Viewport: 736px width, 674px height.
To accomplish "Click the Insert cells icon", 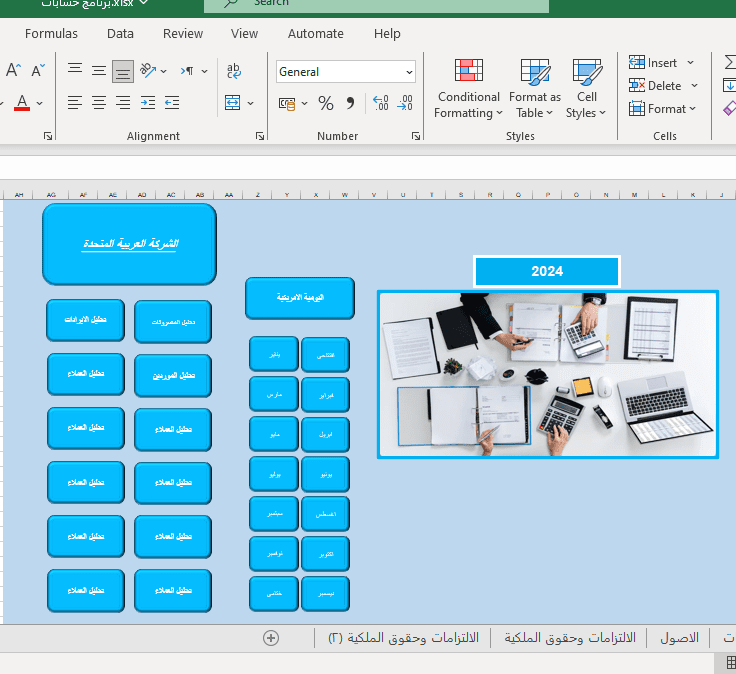I will click(x=637, y=62).
